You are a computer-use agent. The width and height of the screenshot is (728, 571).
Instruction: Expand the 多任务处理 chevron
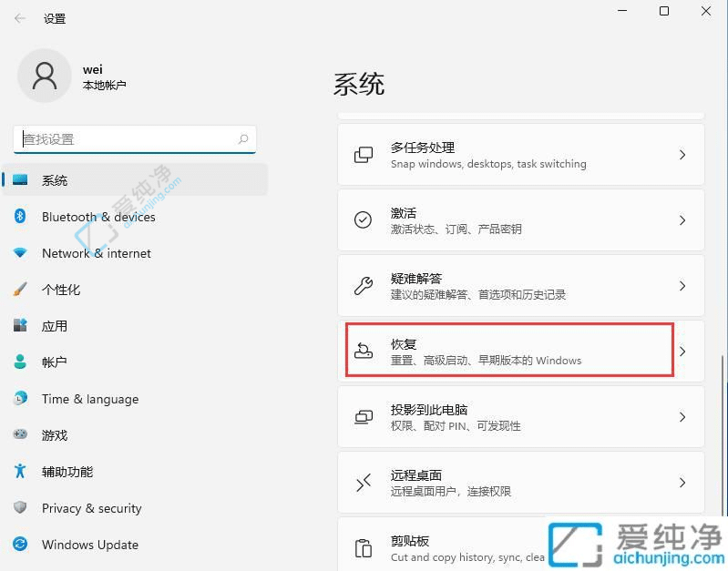tap(682, 155)
